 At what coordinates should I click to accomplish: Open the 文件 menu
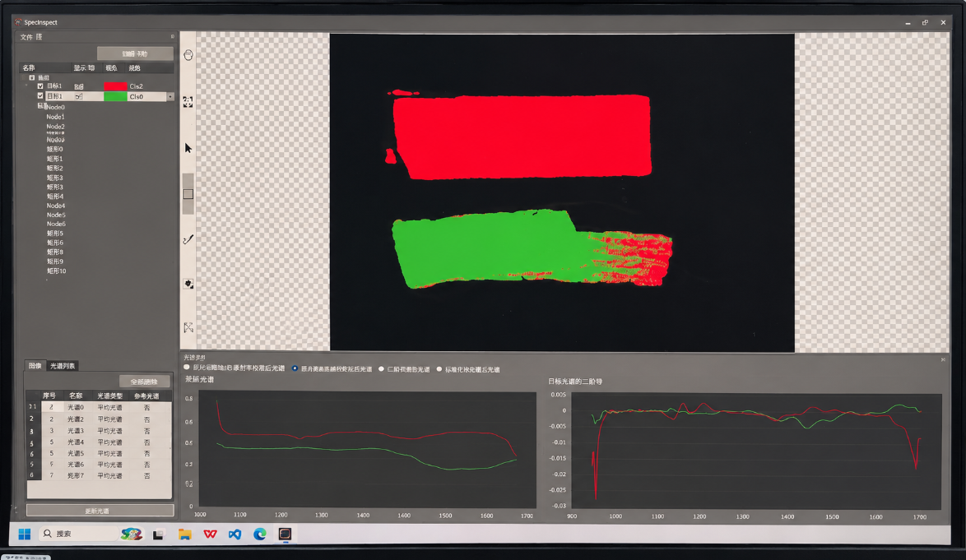[26, 37]
